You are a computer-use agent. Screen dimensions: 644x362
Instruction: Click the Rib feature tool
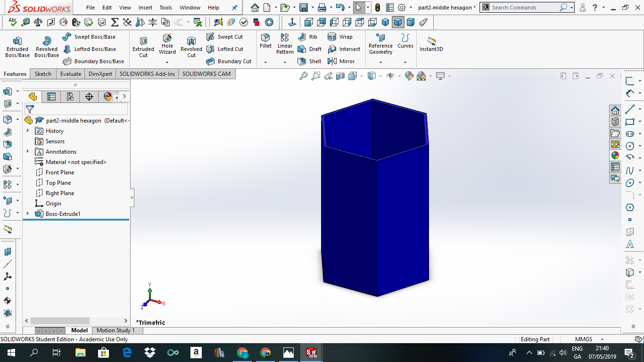[307, 37]
